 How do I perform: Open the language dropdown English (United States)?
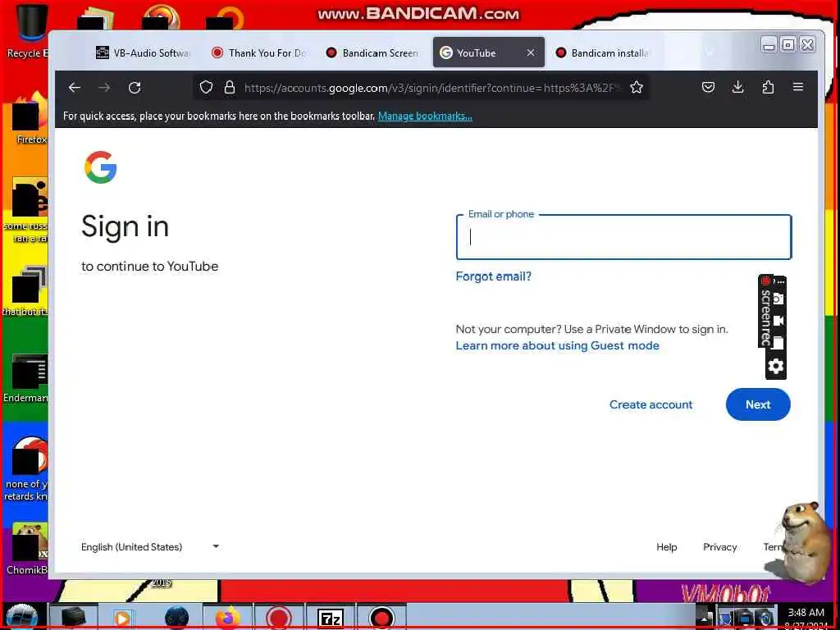click(x=150, y=546)
